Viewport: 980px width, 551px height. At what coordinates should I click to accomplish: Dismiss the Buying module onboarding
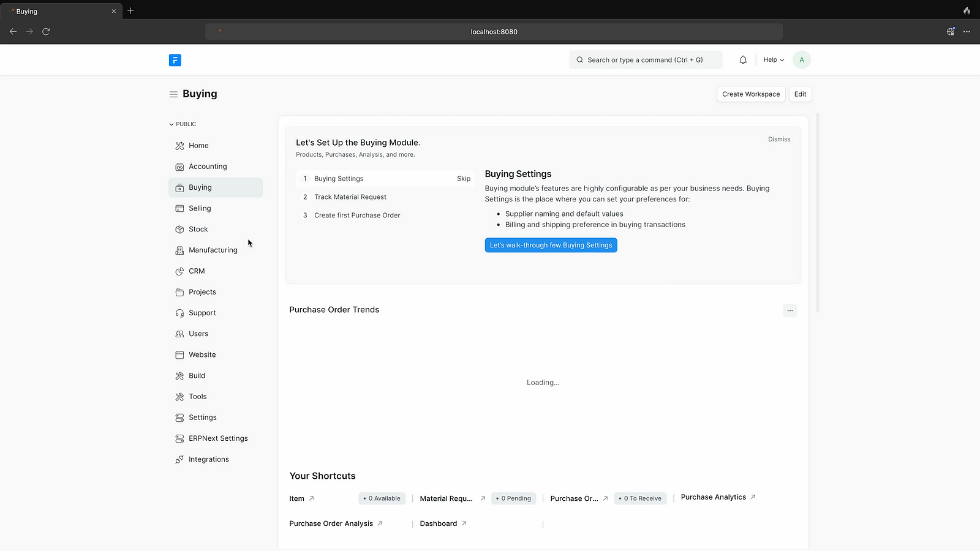778,140
